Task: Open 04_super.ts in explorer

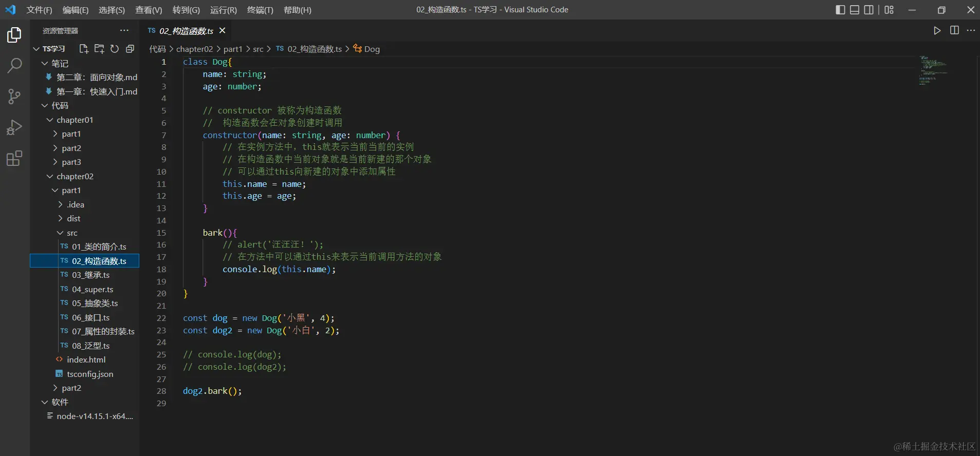Action: (93, 289)
